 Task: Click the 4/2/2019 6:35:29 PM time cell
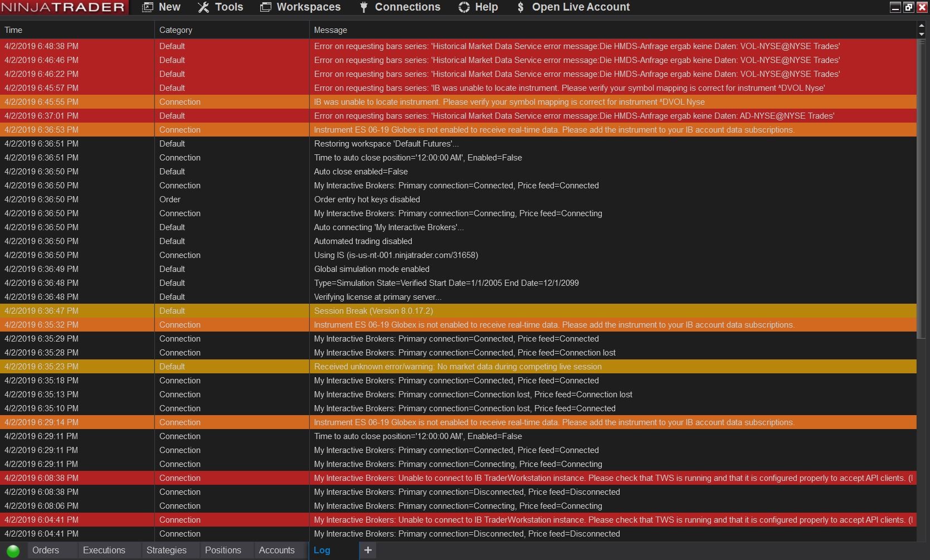click(x=77, y=339)
